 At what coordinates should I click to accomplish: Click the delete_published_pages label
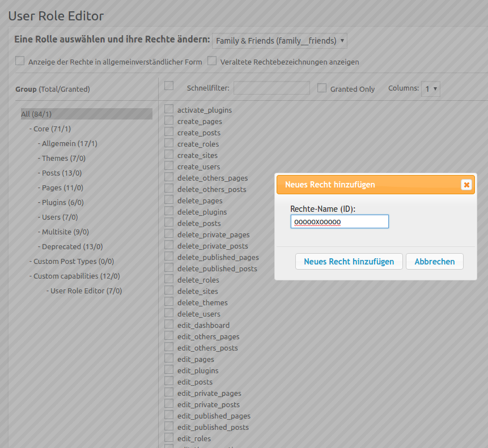[x=218, y=258]
